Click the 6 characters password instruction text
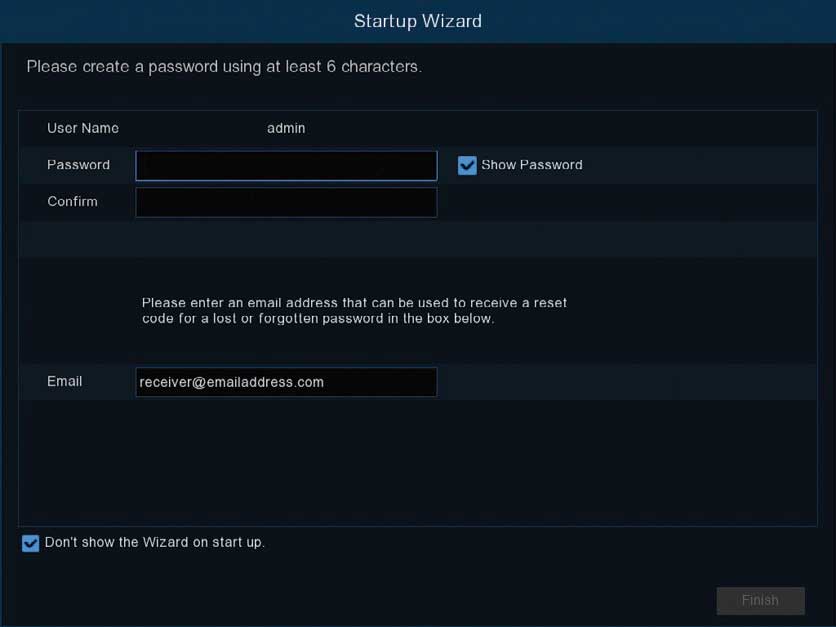836x627 pixels. (224, 67)
